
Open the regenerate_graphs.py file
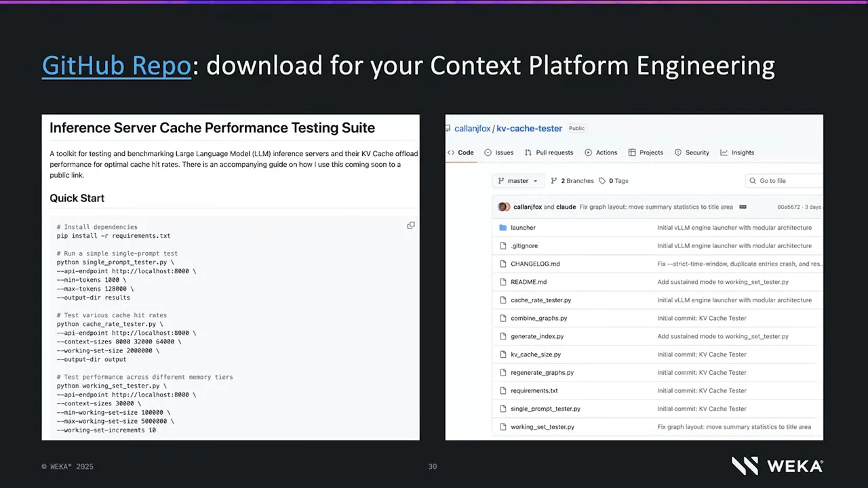tap(542, 373)
